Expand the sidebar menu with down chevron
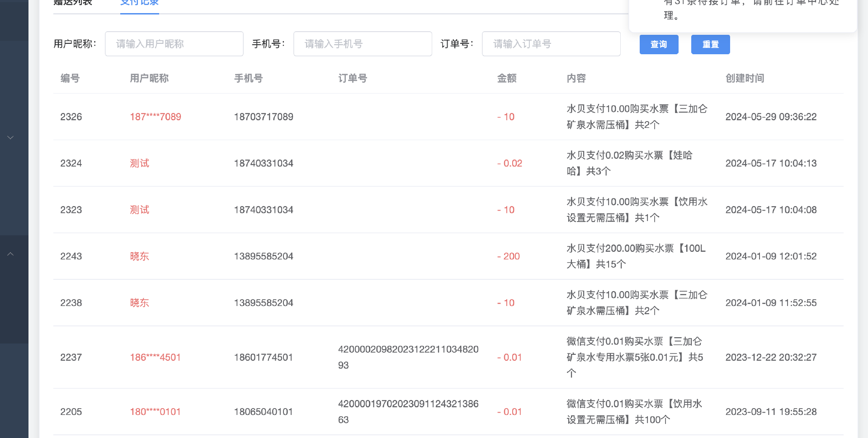Screen dimensions: 868x438 (x=10, y=137)
